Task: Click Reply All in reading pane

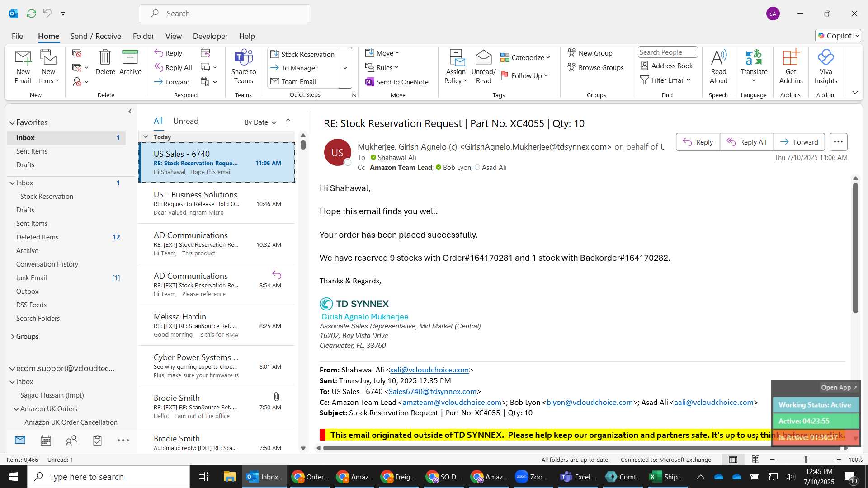Action: point(746,142)
